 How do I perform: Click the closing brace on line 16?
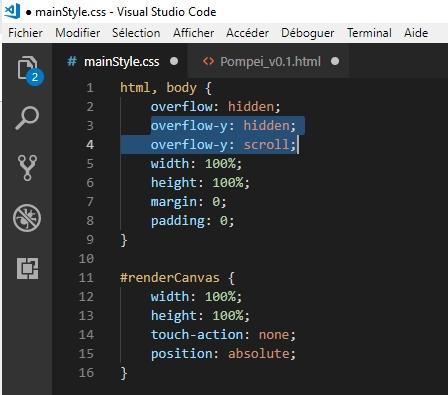[x=124, y=373]
